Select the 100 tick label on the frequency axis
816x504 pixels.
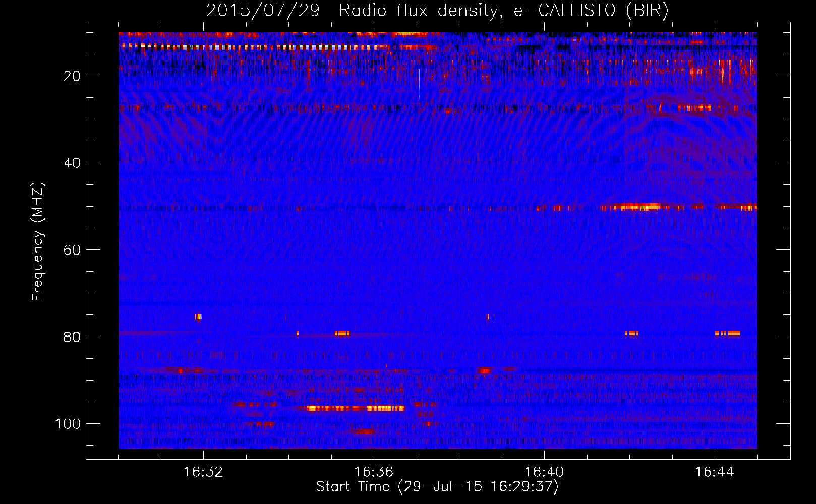pyautogui.click(x=69, y=424)
